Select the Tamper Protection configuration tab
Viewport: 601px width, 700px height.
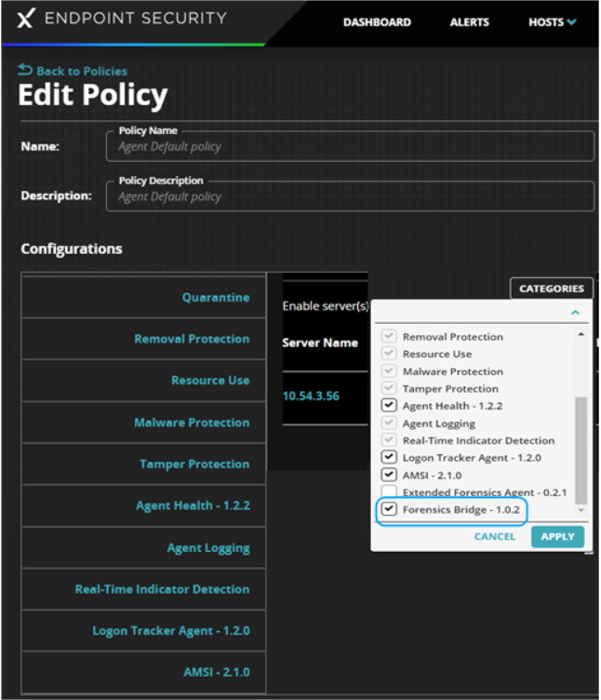pyautogui.click(x=143, y=464)
